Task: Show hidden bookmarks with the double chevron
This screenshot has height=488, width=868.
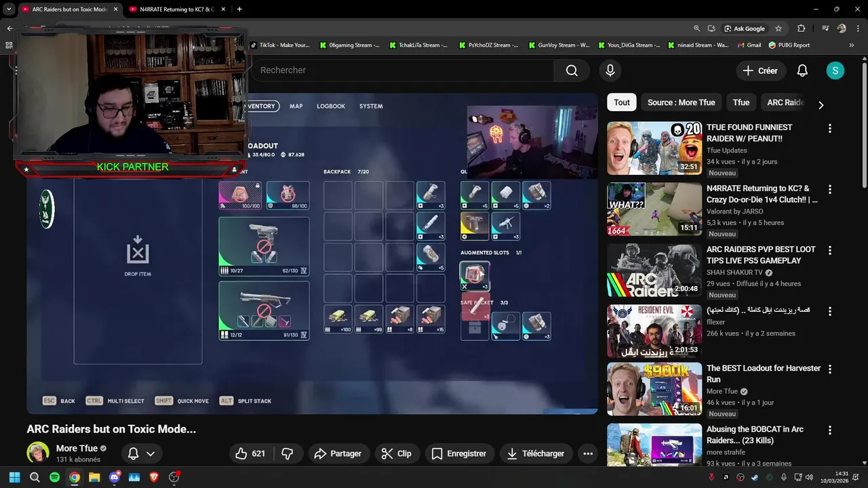Action: 852,45
